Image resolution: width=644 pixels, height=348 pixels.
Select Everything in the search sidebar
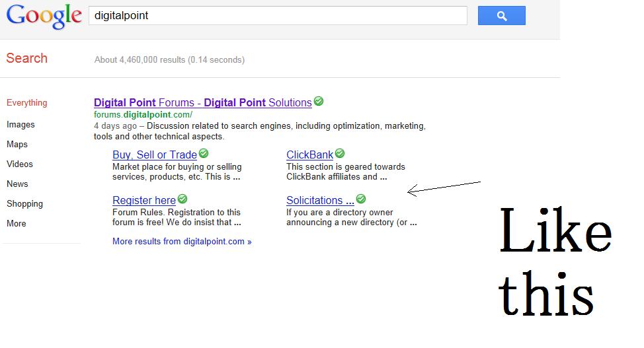[26, 102]
